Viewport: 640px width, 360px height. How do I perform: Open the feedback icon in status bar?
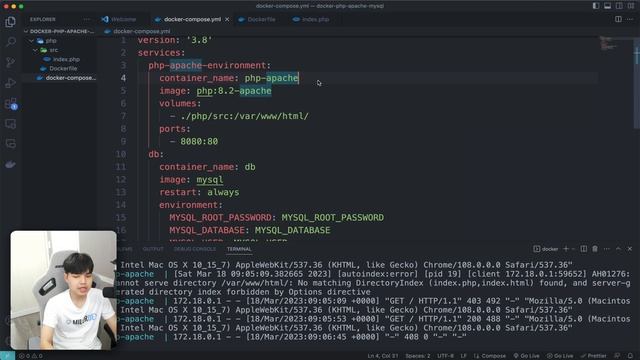pyautogui.click(x=618, y=356)
